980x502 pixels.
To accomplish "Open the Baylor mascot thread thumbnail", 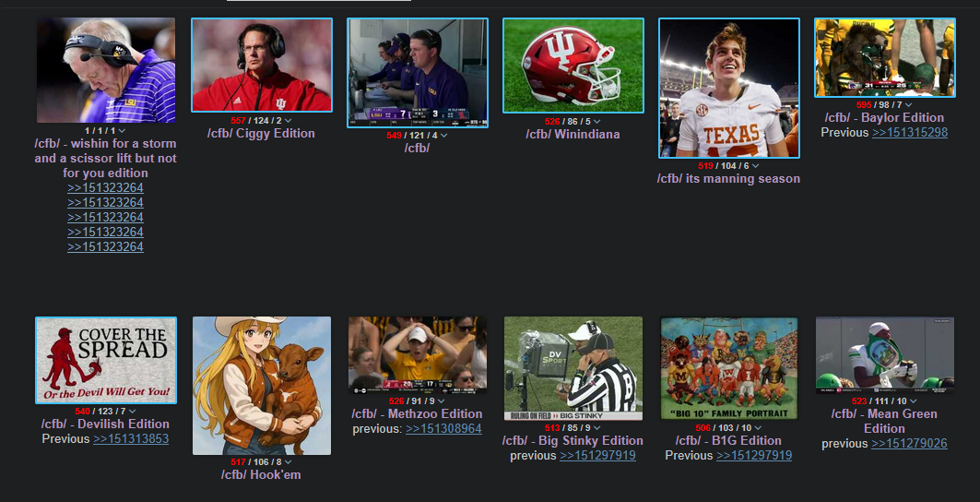I will click(x=884, y=57).
